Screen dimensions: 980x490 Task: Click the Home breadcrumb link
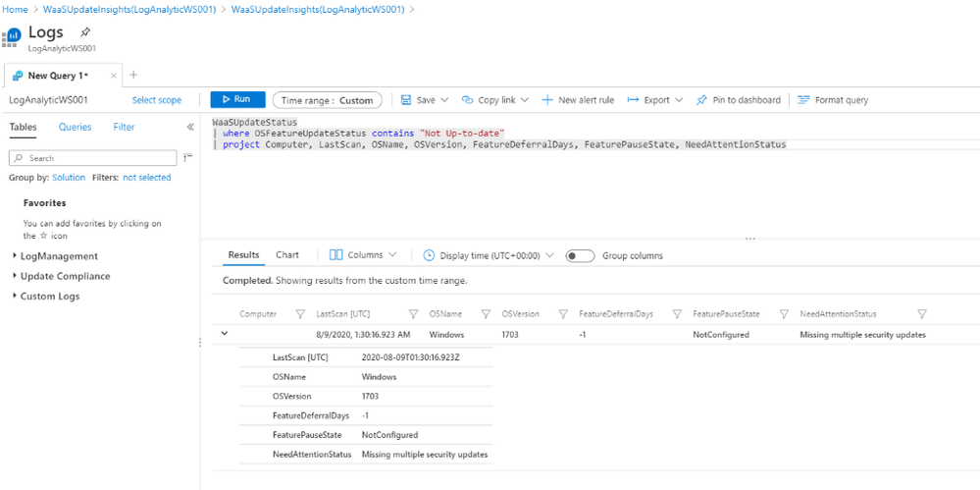pos(15,10)
